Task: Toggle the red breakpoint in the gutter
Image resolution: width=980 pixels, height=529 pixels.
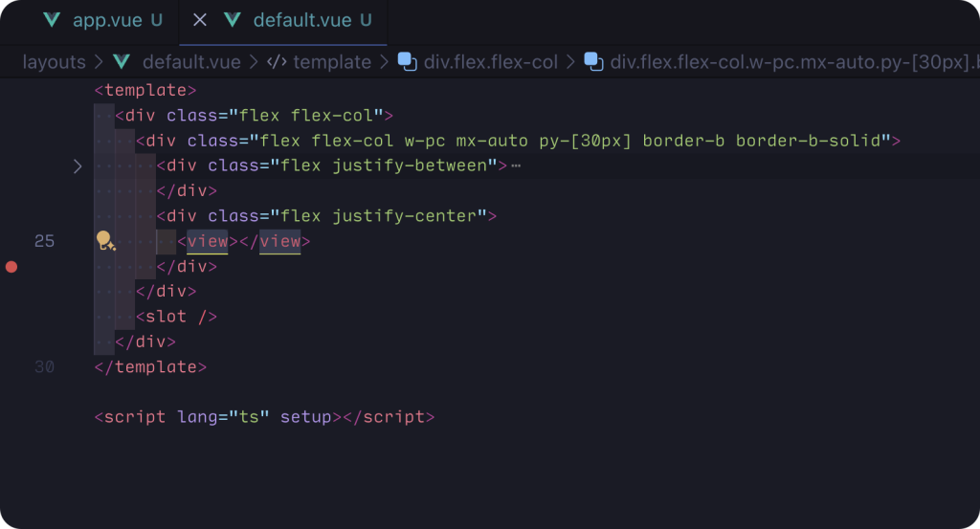Action: (x=11, y=267)
